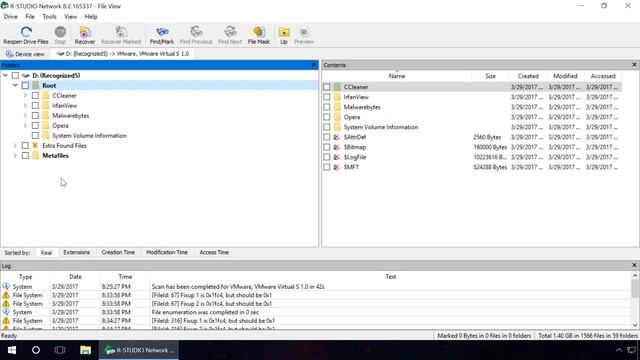The width and height of the screenshot is (640, 360).
Task: Expand the CCleaner tree node
Action: pyautogui.click(x=25, y=96)
